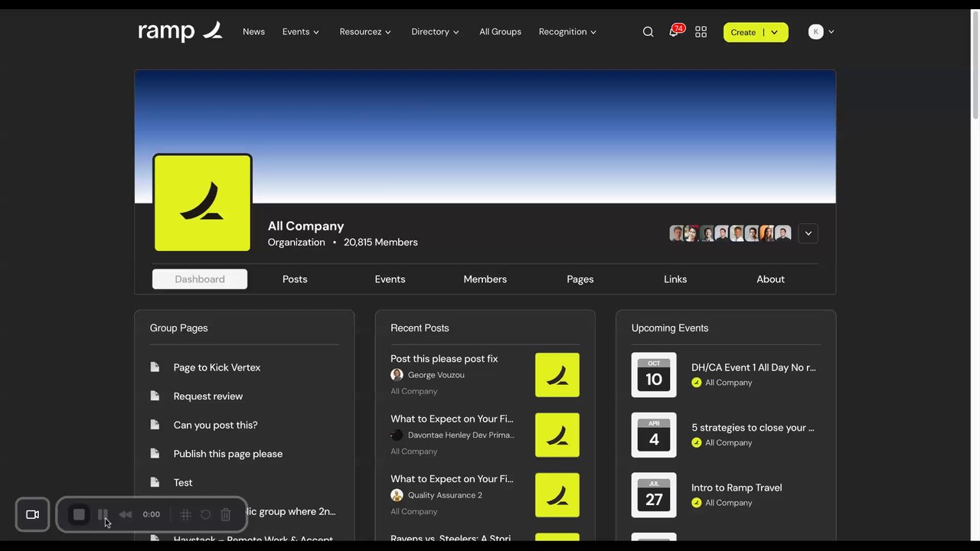This screenshot has height=551, width=980.
Task: Pause the screen recording
Action: point(103,515)
